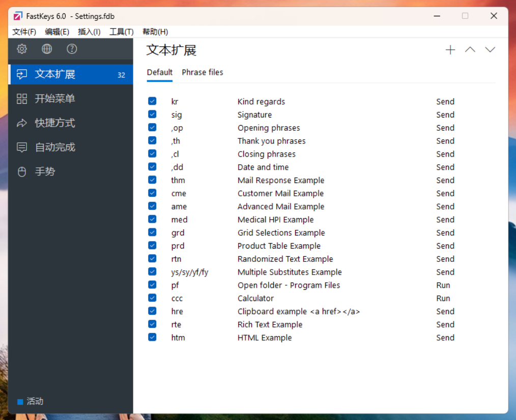Disable the thm Mail Response checkbox
The height and width of the screenshot is (420, 516).
pos(152,180)
